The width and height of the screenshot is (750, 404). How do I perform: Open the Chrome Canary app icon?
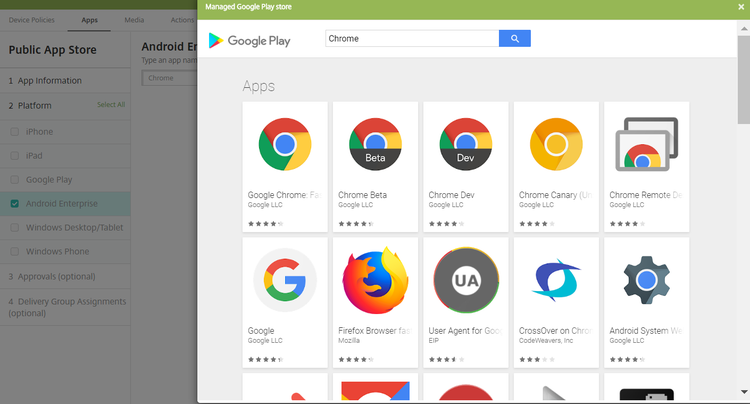[556, 144]
